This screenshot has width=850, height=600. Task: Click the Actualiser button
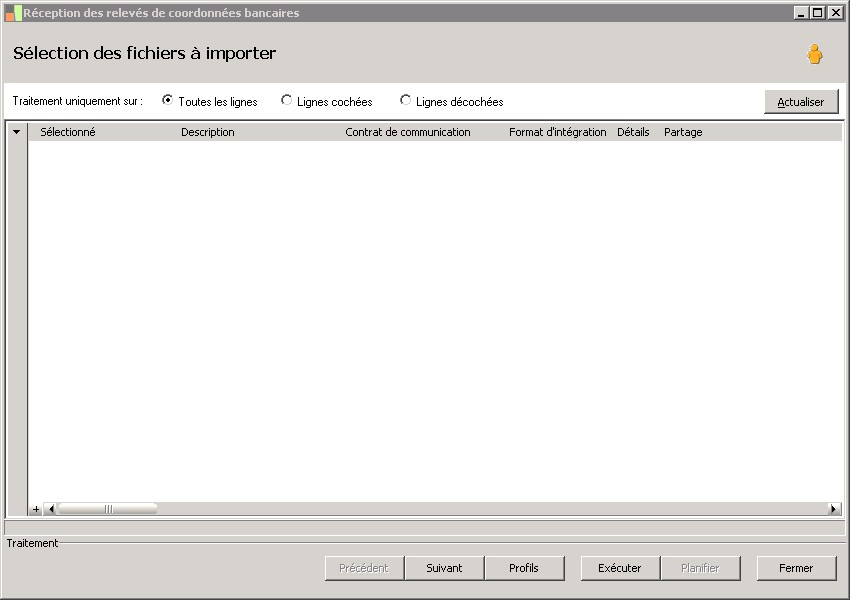click(x=801, y=102)
